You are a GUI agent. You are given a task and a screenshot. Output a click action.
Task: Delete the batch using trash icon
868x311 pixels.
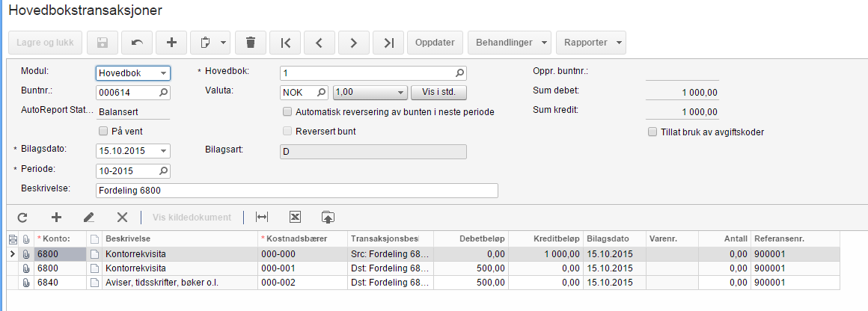pyautogui.click(x=251, y=43)
